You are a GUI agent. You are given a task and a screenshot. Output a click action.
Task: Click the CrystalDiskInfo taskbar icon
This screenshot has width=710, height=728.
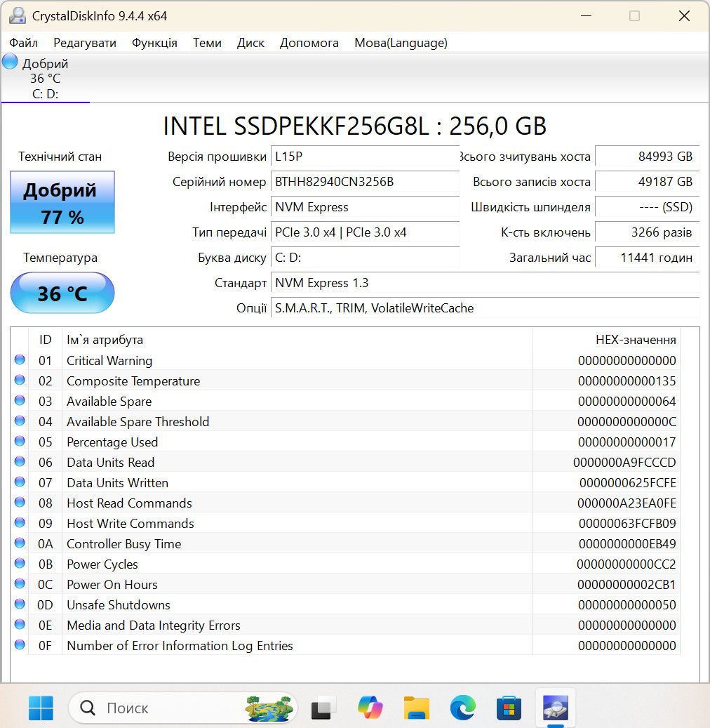click(x=556, y=708)
